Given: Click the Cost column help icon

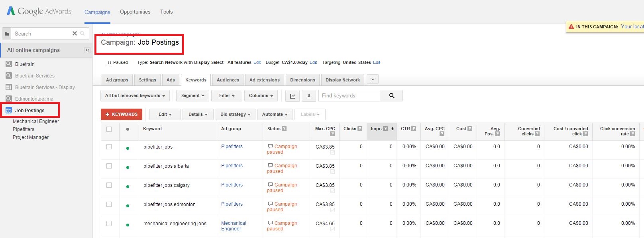Looking at the screenshot, I should [x=470, y=129].
